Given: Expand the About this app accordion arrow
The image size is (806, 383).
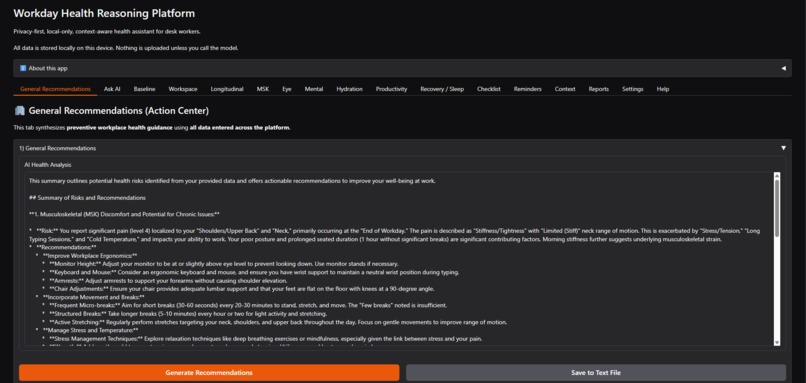Looking at the screenshot, I should coord(783,68).
